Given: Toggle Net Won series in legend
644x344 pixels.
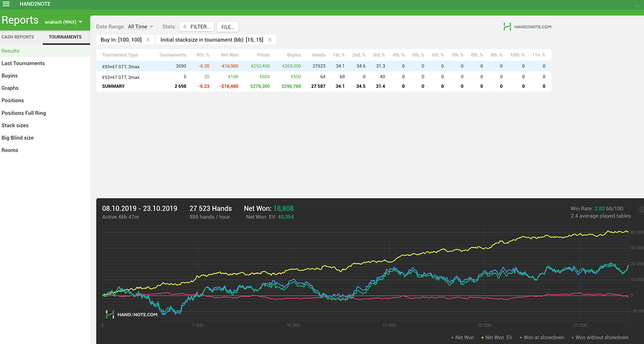Looking at the screenshot, I should [x=463, y=337].
